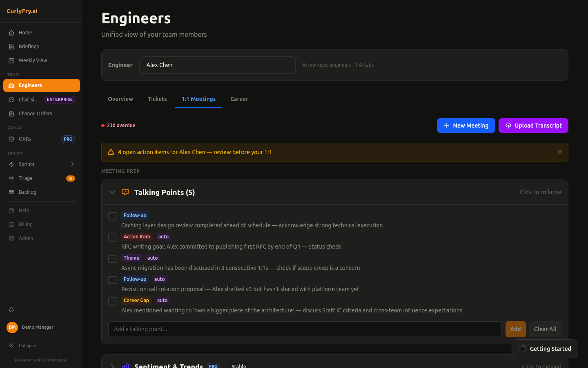This screenshot has width=588, height=368.
Task: Open Triage with 8 pending items
Action: tap(25, 178)
